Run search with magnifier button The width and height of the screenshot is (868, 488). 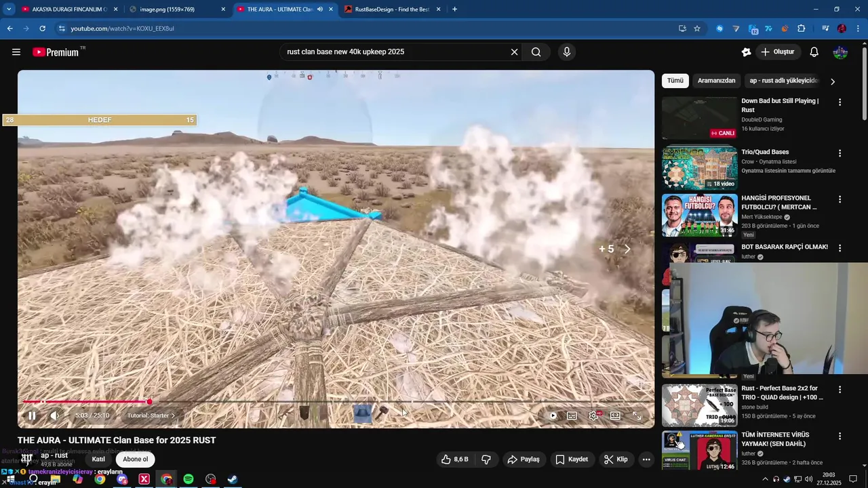coord(536,52)
